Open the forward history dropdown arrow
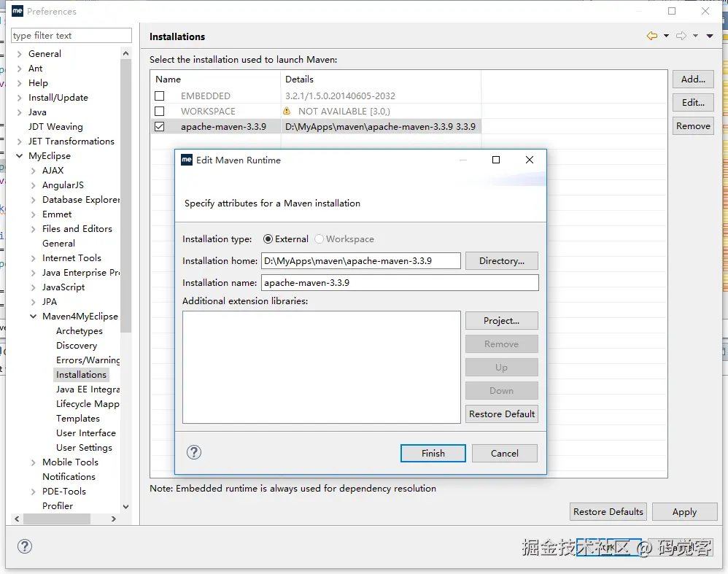This screenshot has width=728, height=574. [695, 36]
